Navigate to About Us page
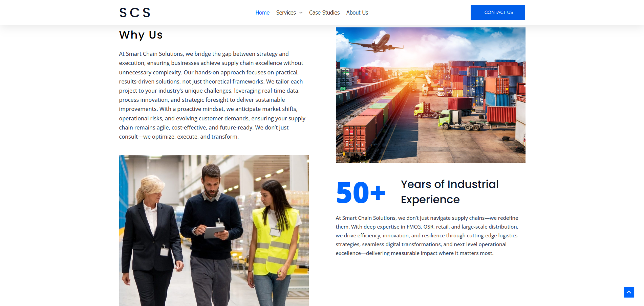 pyautogui.click(x=357, y=13)
